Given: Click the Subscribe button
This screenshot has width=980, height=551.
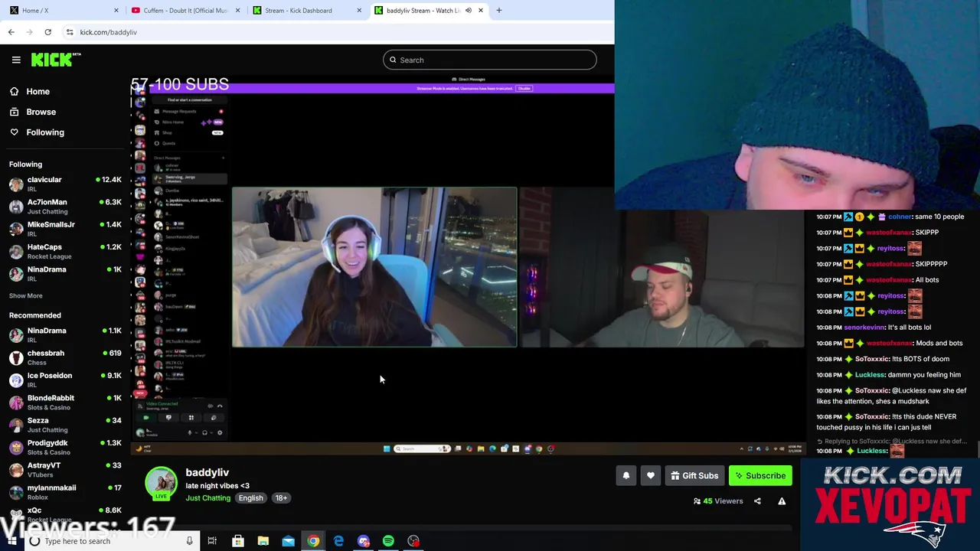Looking at the screenshot, I should (x=760, y=476).
